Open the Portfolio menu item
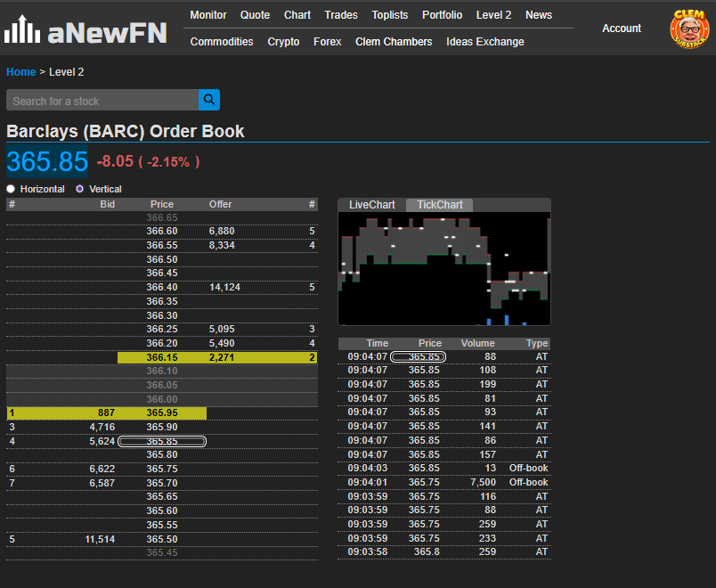This screenshot has width=716, height=588. (442, 15)
